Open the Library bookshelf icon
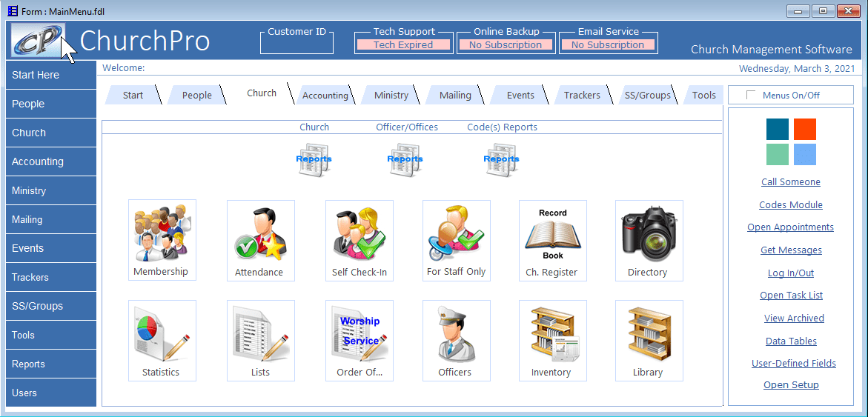This screenshot has height=417, width=868. click(x=649, y=341)
